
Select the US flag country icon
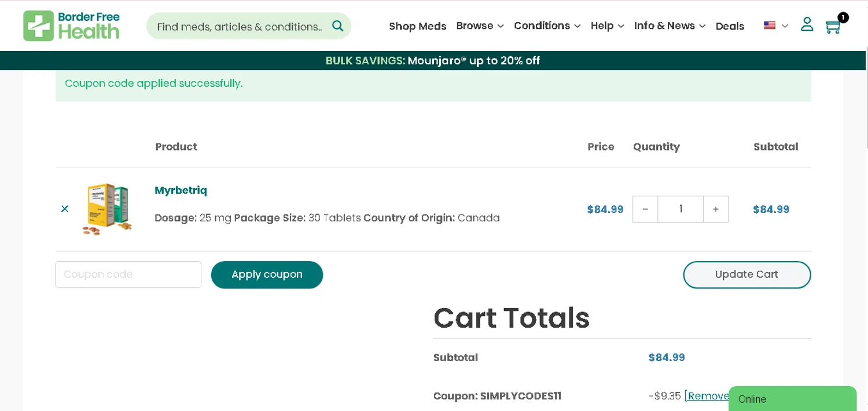pyautogui.click(x=770, y=25)
